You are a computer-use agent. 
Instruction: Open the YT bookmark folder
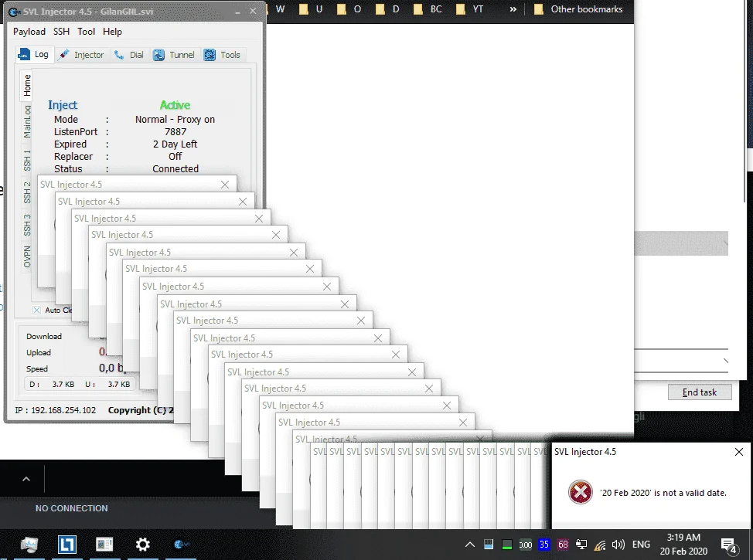tap(470, 9)
